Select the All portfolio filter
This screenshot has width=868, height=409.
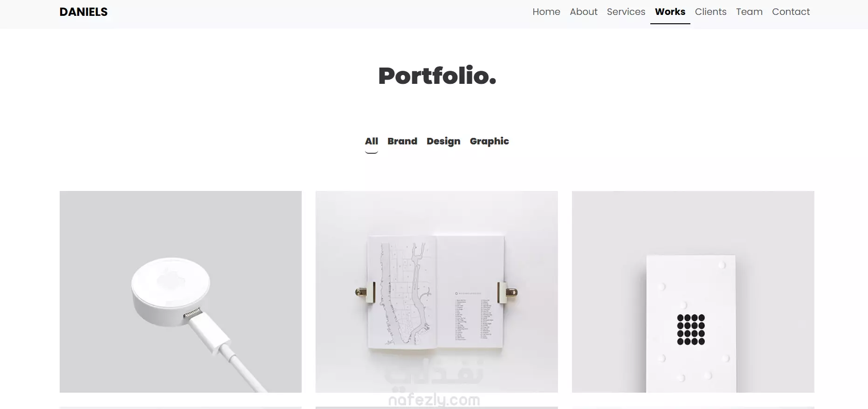pyautogui.click(x=372, y=141)
